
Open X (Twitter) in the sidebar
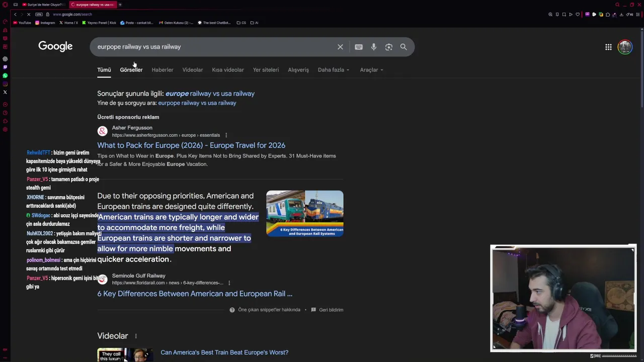pyautogui.click(x=5, y=92)
